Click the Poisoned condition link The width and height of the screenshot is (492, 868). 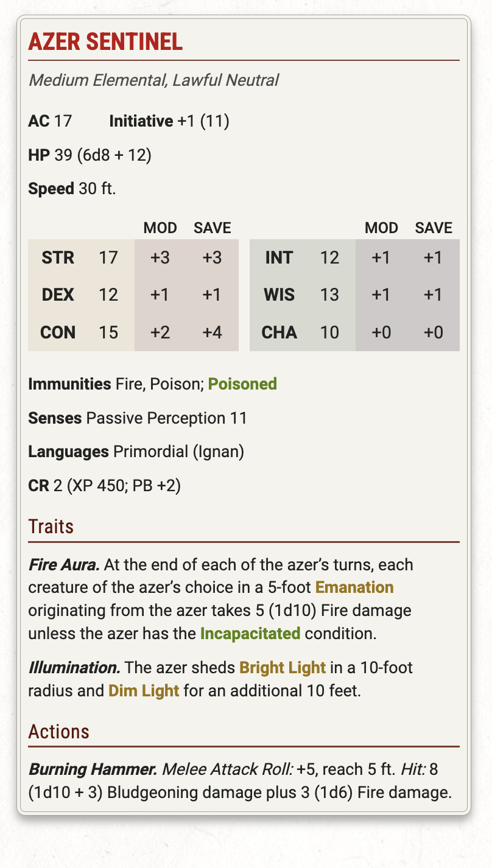(x=242, y=383)
